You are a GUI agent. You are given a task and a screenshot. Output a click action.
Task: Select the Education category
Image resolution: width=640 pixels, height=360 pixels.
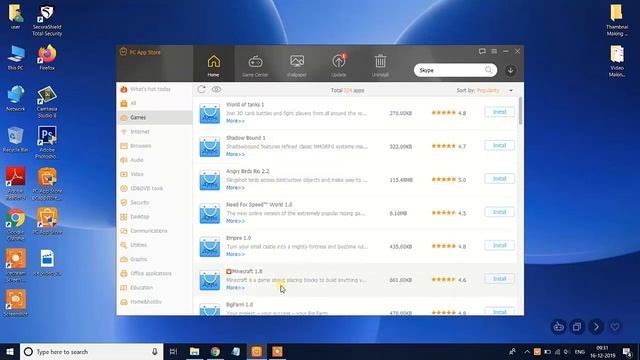154,287
